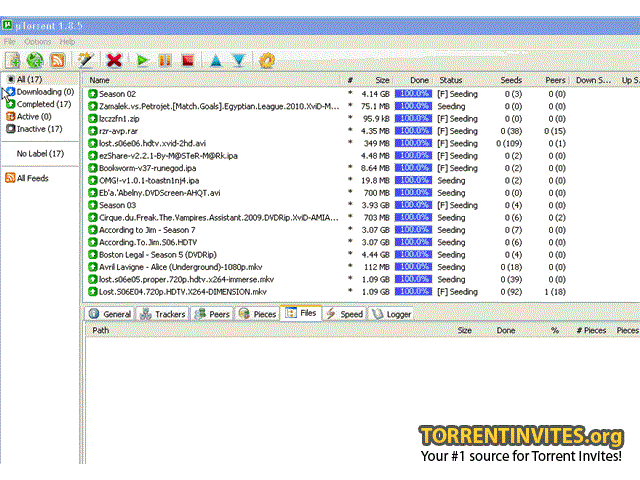Switch to the Speed tab
Image resolution: width=640 pixels, height=480 pixels.
tap(344, 314)
